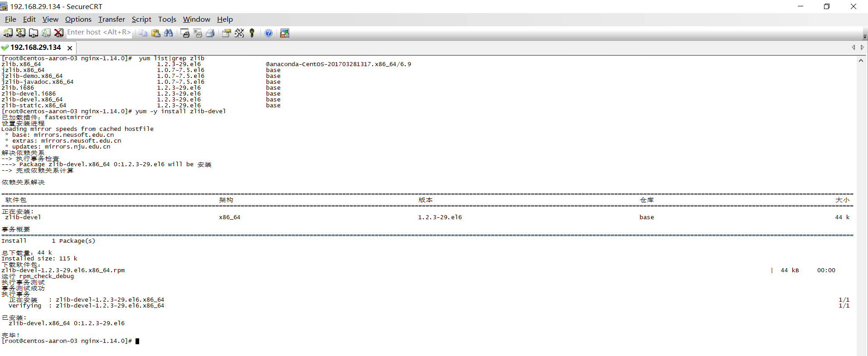Click the Print printer icon
Image resolution: width=868 pixels, height=356 pixels.
[210, 33]
